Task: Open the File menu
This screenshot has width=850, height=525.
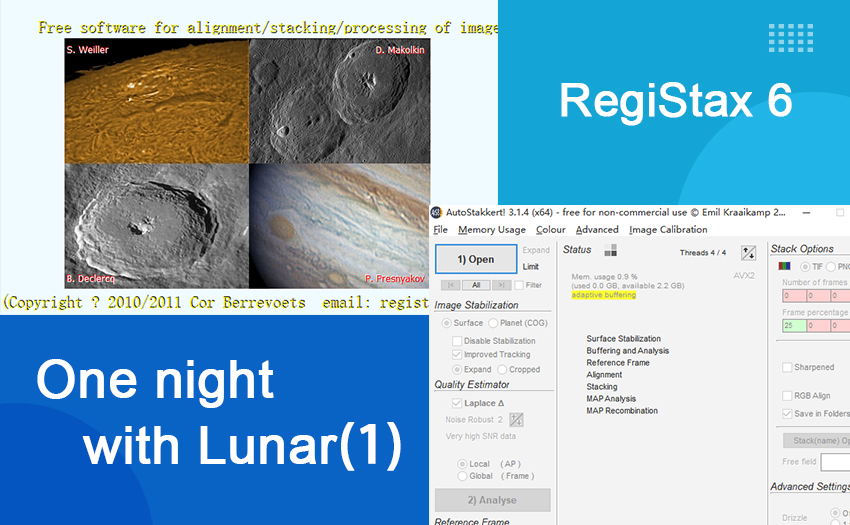Action: point(440,229)
